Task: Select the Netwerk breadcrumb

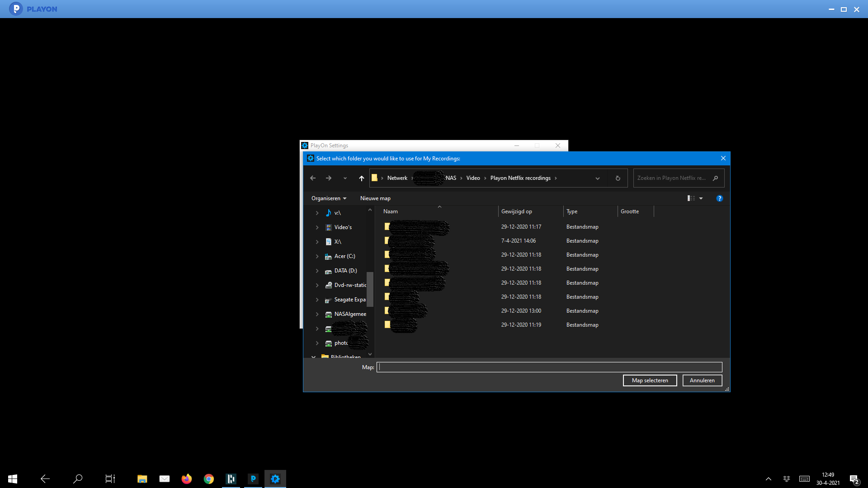Action: [397, 178]
